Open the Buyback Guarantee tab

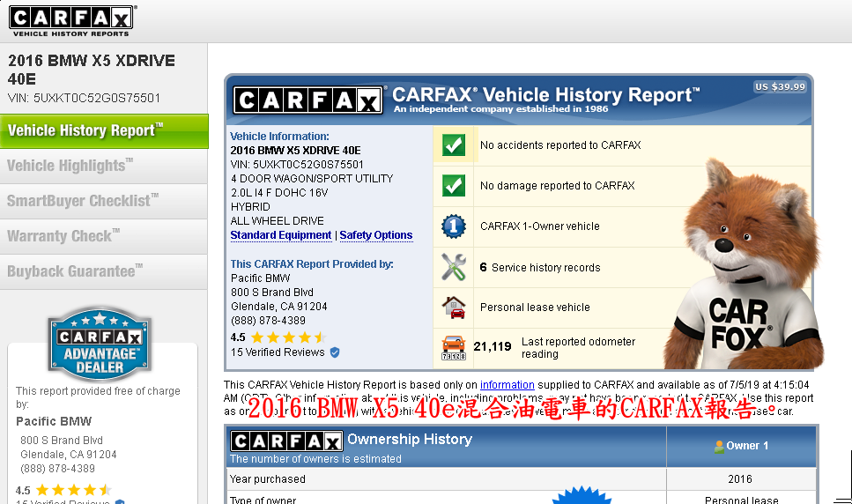104,271
